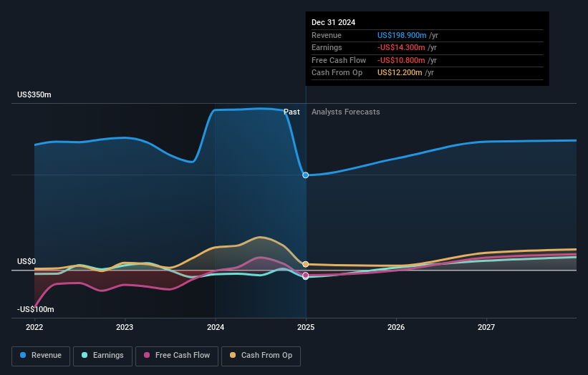Click the -US$100m axis label
The height and width of the screenshot is (375, 588).
[x=36, y=309]
